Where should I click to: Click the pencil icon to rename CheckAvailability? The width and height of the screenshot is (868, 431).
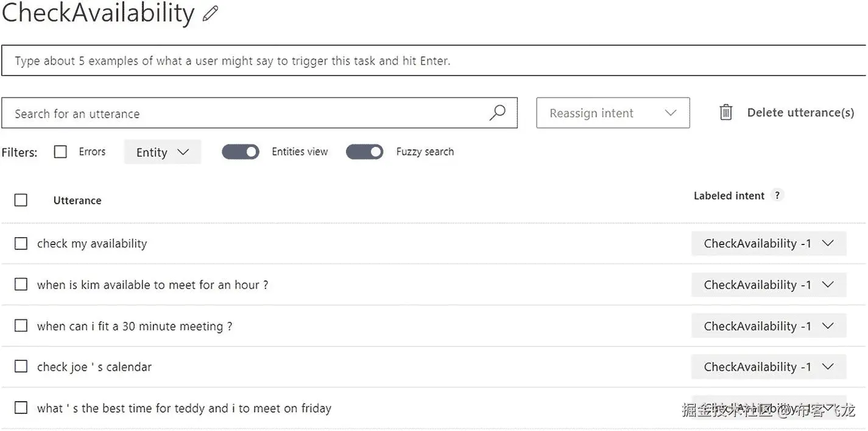click(210, 14)
